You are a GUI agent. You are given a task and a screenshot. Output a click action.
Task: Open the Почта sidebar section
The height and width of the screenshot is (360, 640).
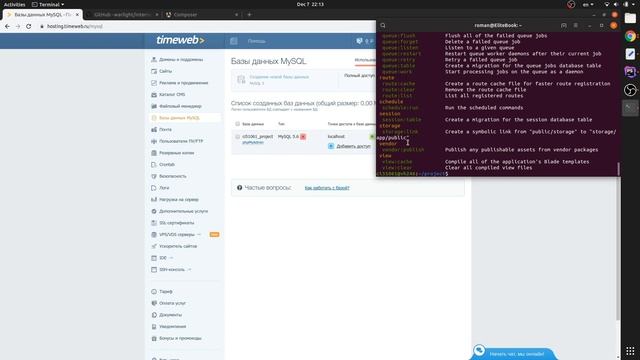[x=165, y=129]
